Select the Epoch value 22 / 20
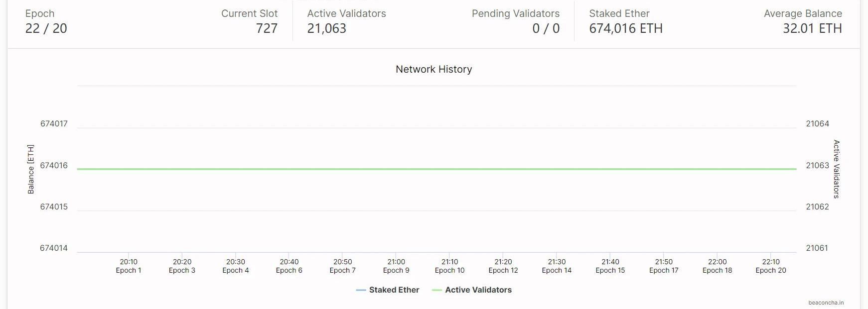This screenshot has height=309, width=868. pyautogui.click(x=46, y=28)
